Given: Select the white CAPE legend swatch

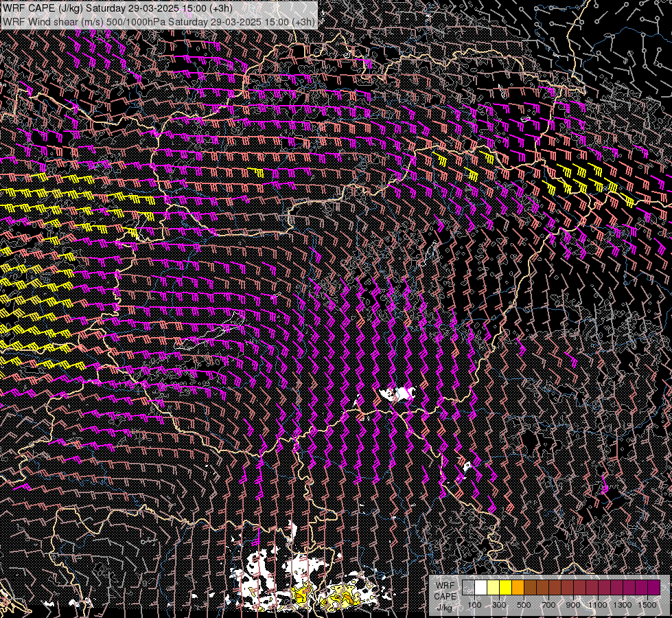Looking at the screenshot, I should (x=481, y=587).
